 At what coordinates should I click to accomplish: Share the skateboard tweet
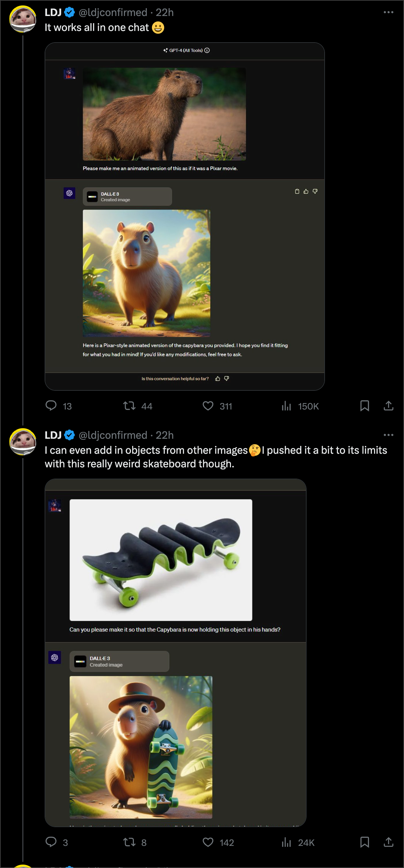point(389,842)
